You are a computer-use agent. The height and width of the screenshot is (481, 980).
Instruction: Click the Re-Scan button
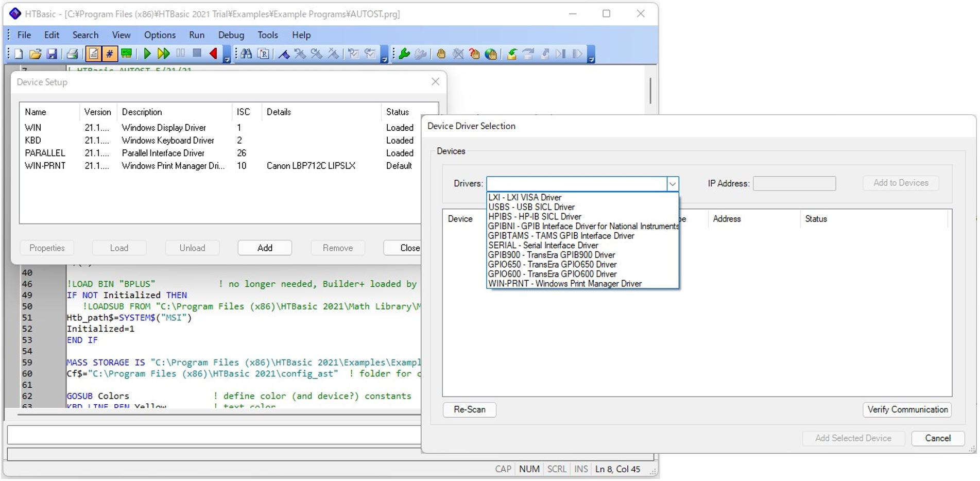click(x=470, y=409)
